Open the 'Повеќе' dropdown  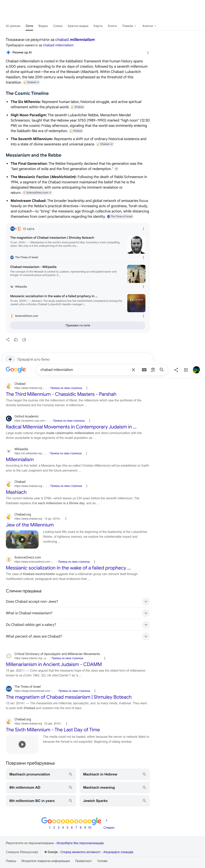129,26
